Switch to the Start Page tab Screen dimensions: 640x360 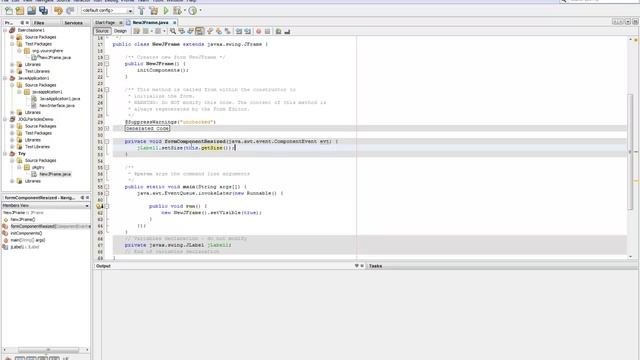[105, 22]
